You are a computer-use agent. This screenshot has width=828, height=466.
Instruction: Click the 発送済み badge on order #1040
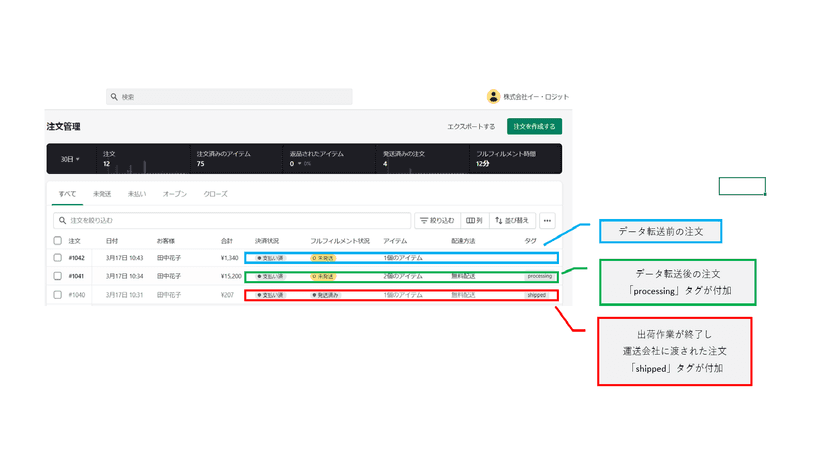(325, 295)
